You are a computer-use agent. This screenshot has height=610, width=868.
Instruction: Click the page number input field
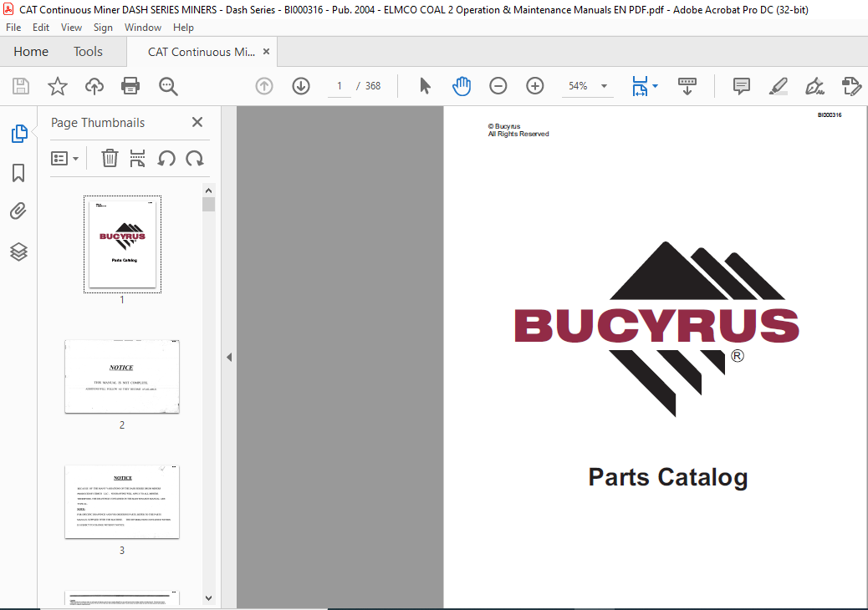click(340, 86)
